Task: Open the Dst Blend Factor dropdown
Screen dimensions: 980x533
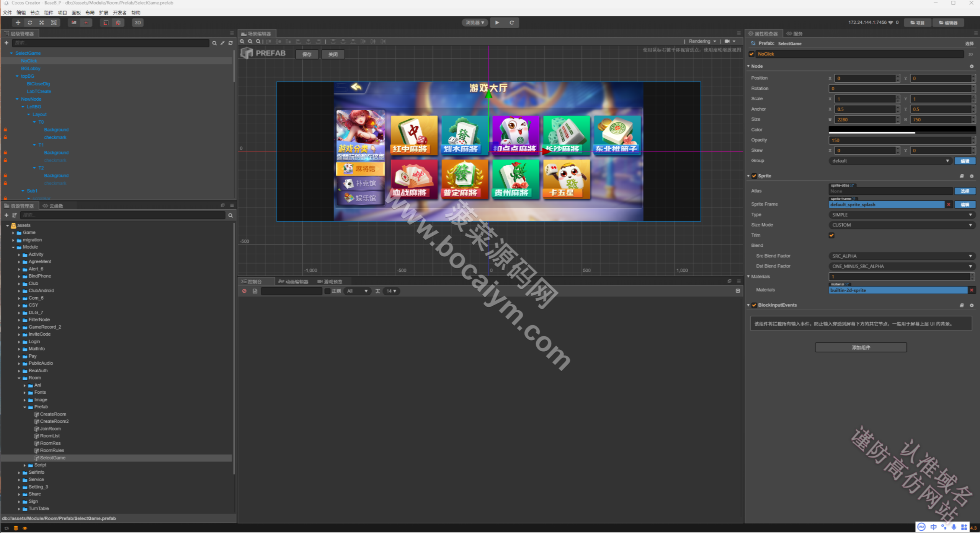Action: (902, 266)
